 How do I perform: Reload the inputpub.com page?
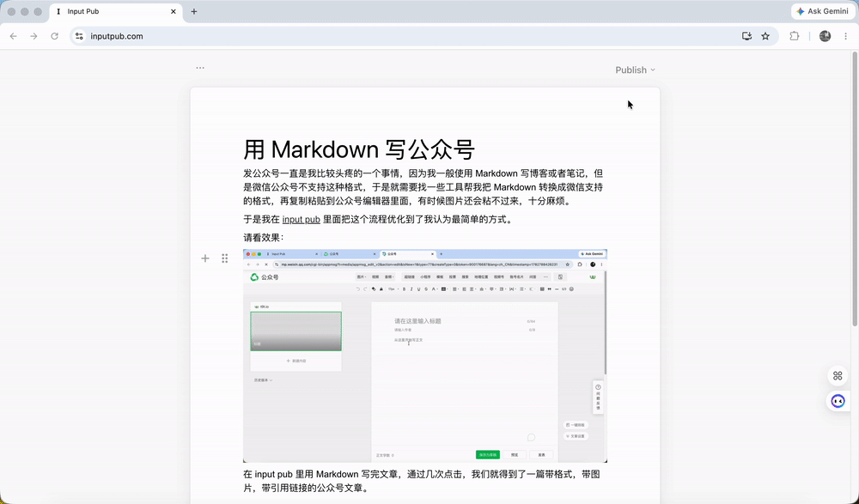[54, 36]
